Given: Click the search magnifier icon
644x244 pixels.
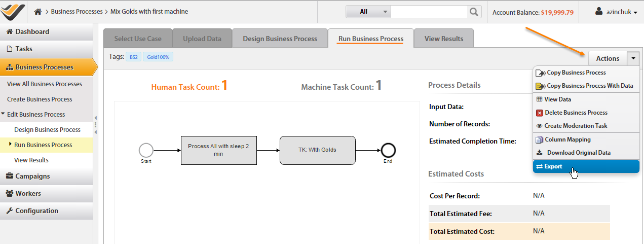Looking at the screenshot, I should [x=474, y=12].
